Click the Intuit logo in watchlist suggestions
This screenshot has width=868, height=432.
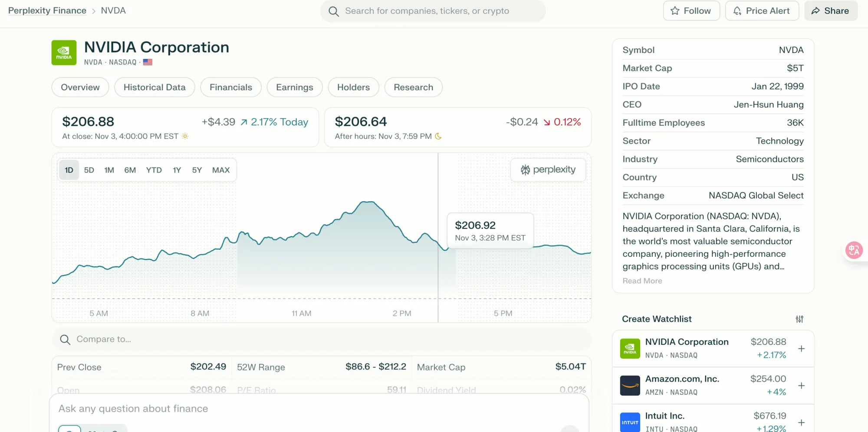coord(630,422)
